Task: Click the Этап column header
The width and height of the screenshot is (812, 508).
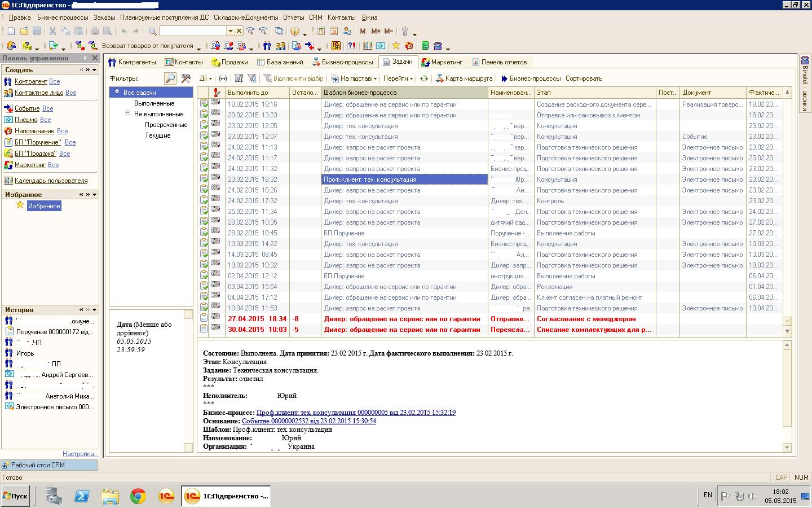Action: pos(595,93)
